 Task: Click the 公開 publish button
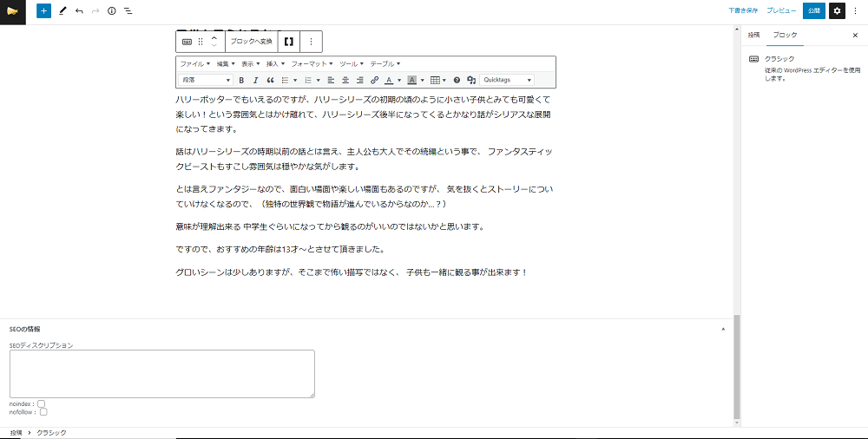pos(814,10)
